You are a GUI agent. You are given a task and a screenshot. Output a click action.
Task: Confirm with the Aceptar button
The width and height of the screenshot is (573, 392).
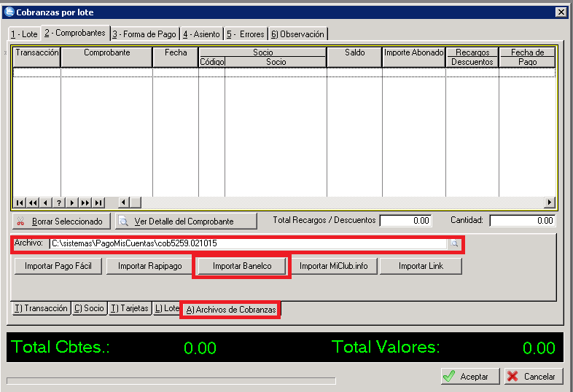pos(470,377)
